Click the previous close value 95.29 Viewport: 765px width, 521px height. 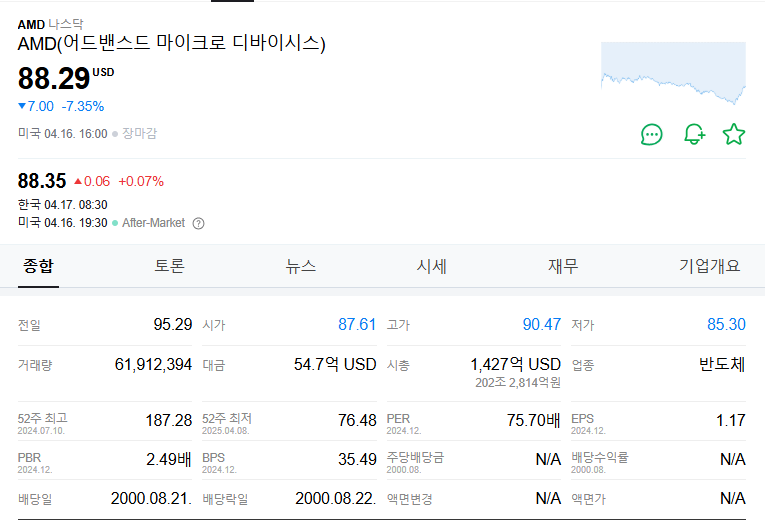point(173,324)
